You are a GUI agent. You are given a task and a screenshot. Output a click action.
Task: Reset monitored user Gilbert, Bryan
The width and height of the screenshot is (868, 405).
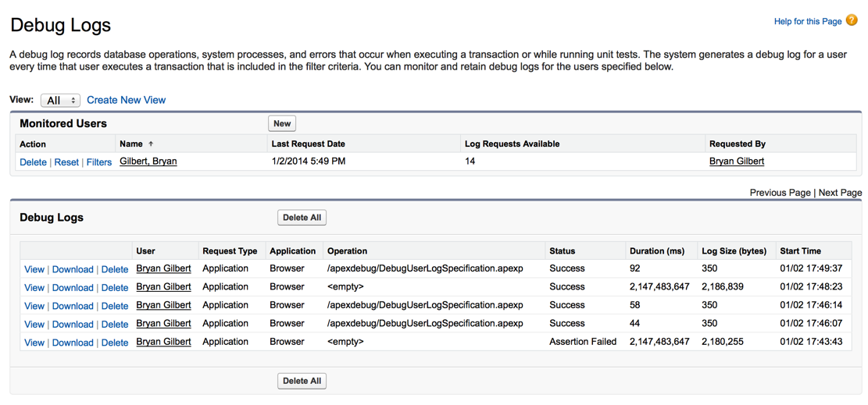[66, 162]
